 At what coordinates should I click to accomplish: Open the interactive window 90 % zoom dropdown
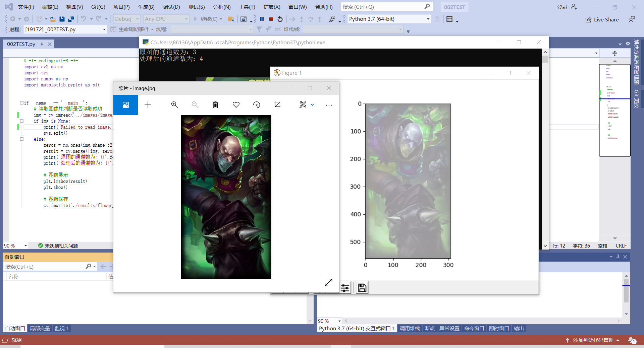click(x=329, y=321)
